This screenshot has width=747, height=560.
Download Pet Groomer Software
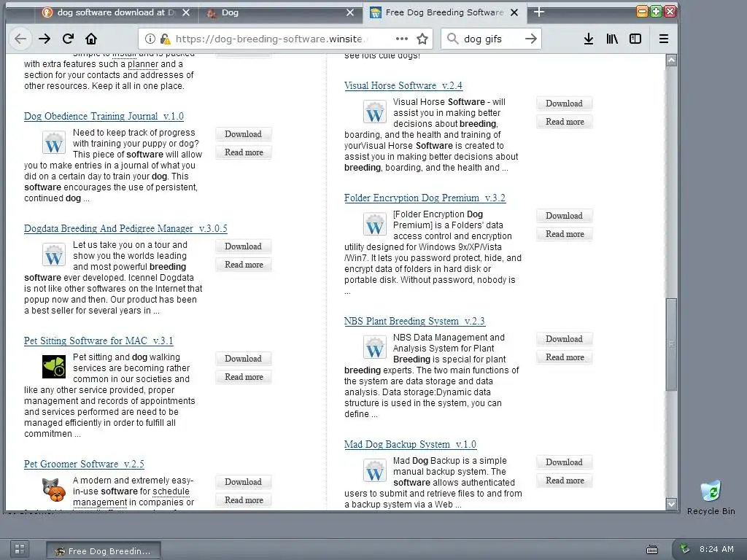click(244, 482)
